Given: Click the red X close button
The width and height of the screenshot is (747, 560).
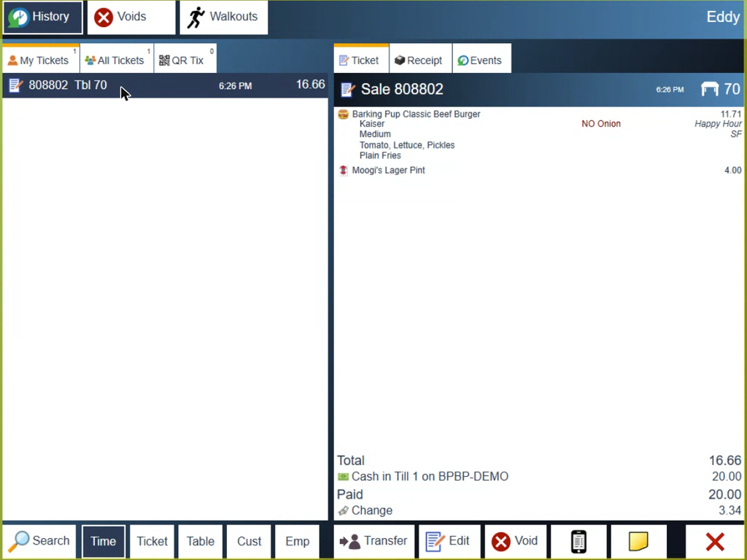Looking at the screenshot, I should [715, 541].
